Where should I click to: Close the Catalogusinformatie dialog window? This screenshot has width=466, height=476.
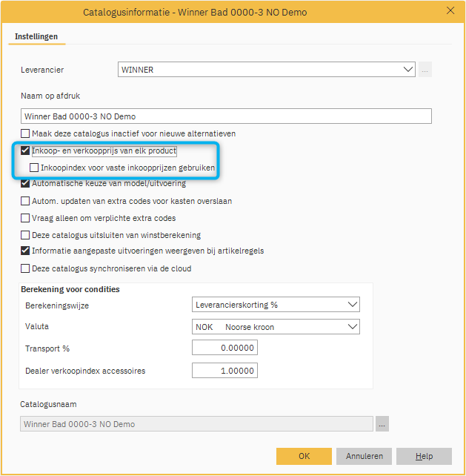point(450,11)
